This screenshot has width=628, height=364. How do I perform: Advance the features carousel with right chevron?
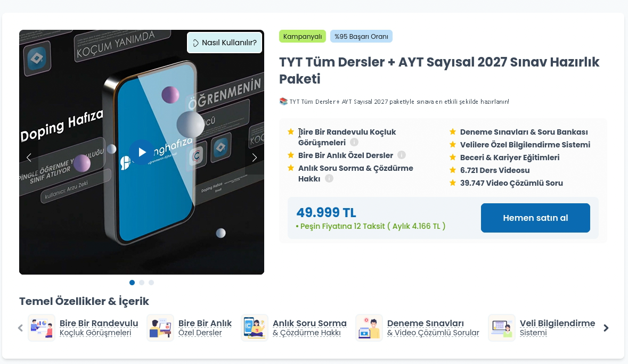[x=606, y=328]
